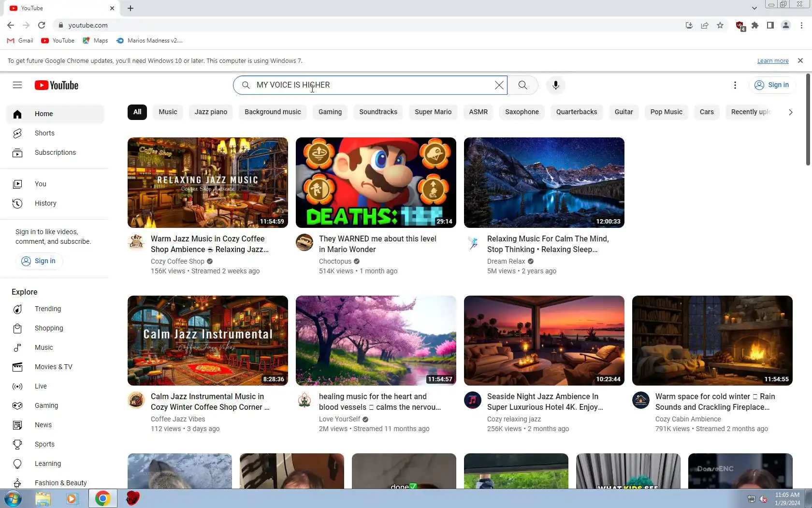Open Subscriptions in the sidebar
Image resolution: width=812 pixels, height=508 pixels.
pos(55,152)
